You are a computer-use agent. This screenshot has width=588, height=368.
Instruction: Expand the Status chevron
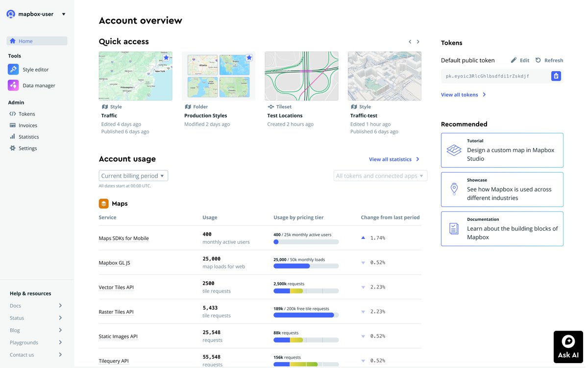(x=60, y=318)
